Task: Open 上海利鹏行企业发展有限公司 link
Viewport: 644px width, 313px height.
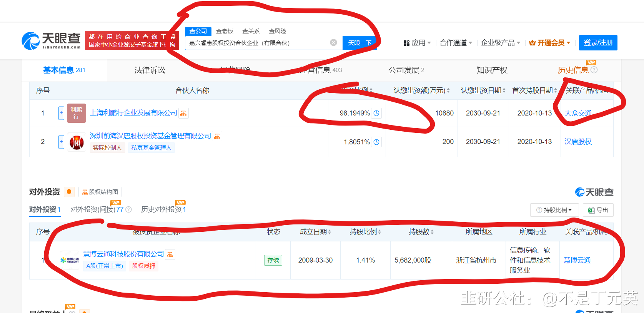Action: 133,113
